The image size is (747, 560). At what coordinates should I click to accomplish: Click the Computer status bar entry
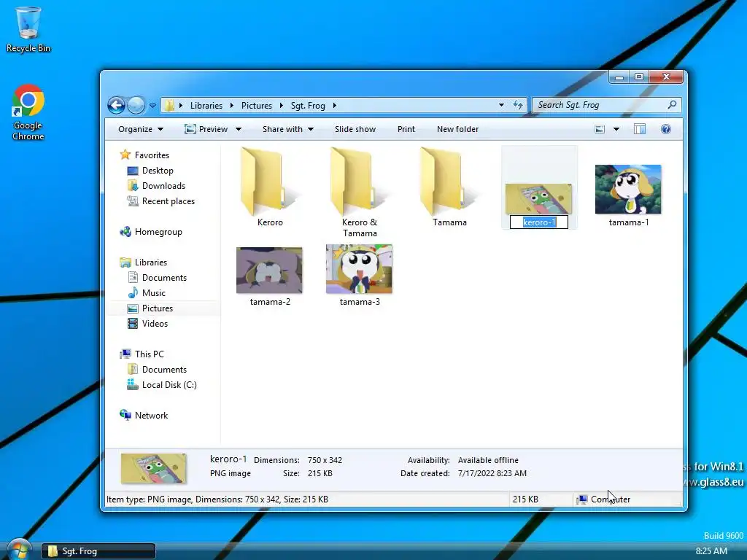(x=603, y=499)
